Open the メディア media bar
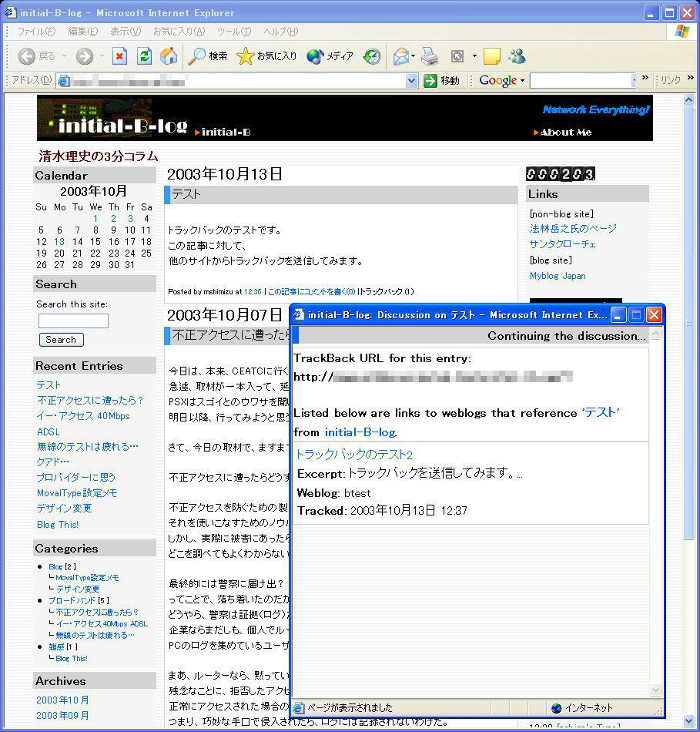The width and height of the screenshot is (700, 732). click(x=330, y=56)
